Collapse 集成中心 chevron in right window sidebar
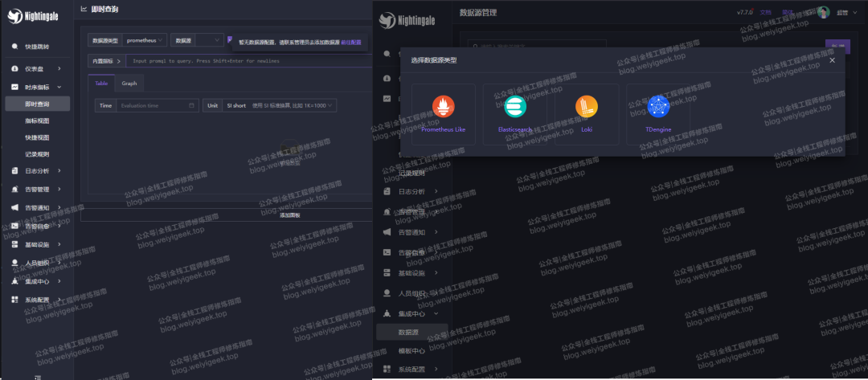The height and width of the screenshot is (380, 868). pyautogui.click(x=436, y=313)
